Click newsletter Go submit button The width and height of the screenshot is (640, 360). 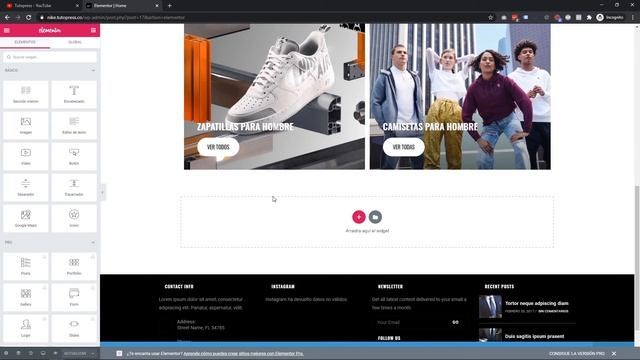tap(455, 322)
